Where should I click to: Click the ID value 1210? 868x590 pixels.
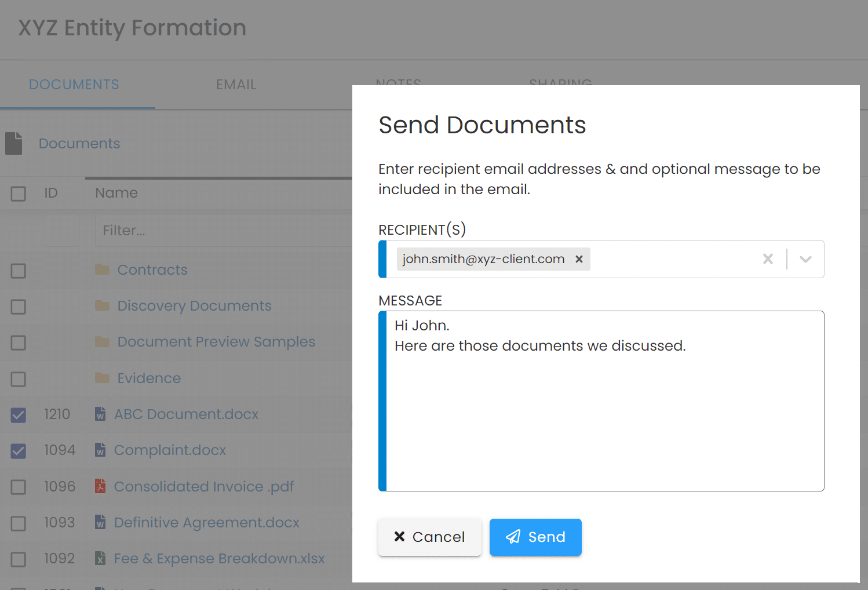[57, 414]
